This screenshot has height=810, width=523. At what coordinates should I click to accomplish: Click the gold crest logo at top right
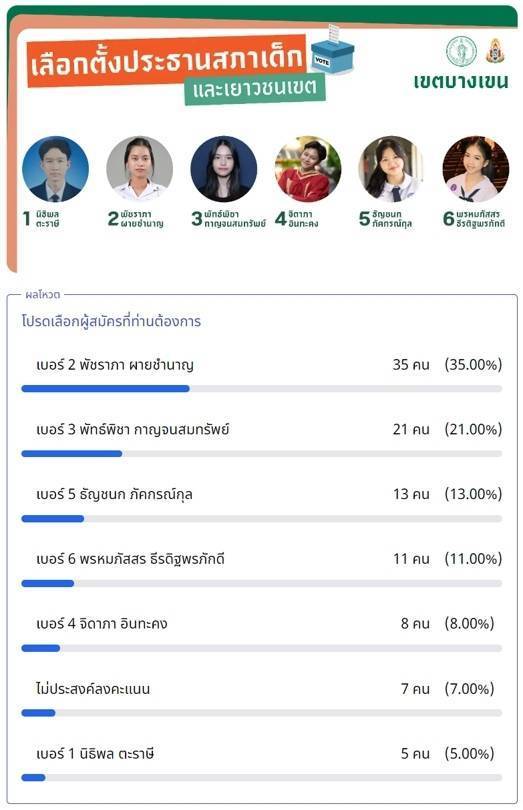pyautogui.click(x=495, y=51)
